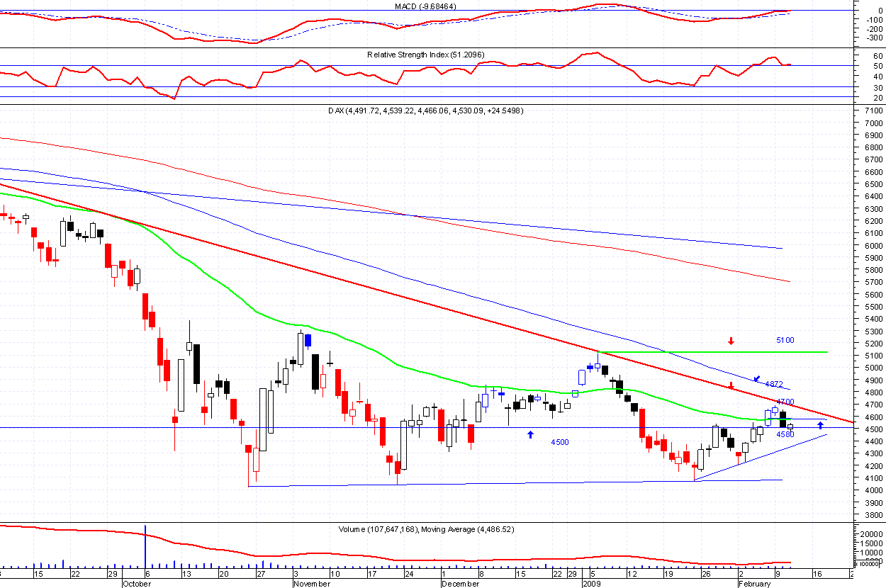This screenshot has width=886, height=588.
Task: Click 3800 on the price axis
Action: 874,515
